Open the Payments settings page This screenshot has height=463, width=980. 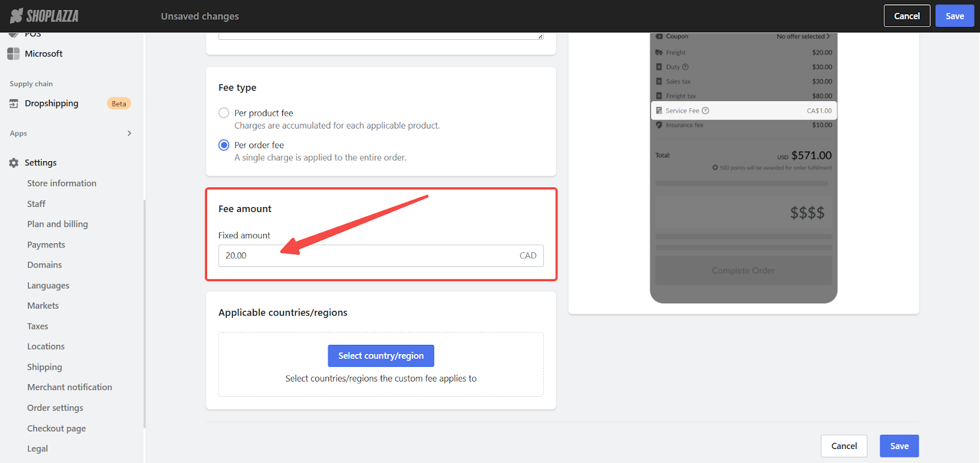pyautogui.click(x=46, y=245)
